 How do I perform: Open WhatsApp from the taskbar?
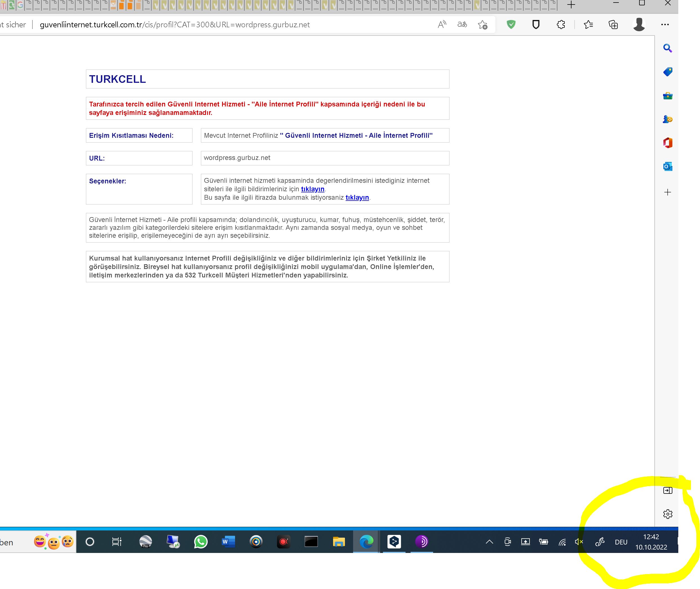201,542
